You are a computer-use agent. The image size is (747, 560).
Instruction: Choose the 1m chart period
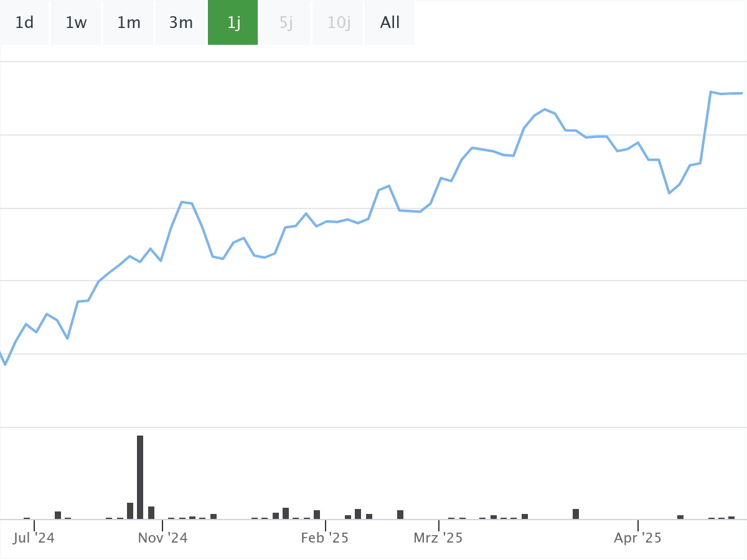tap(129, 23)
